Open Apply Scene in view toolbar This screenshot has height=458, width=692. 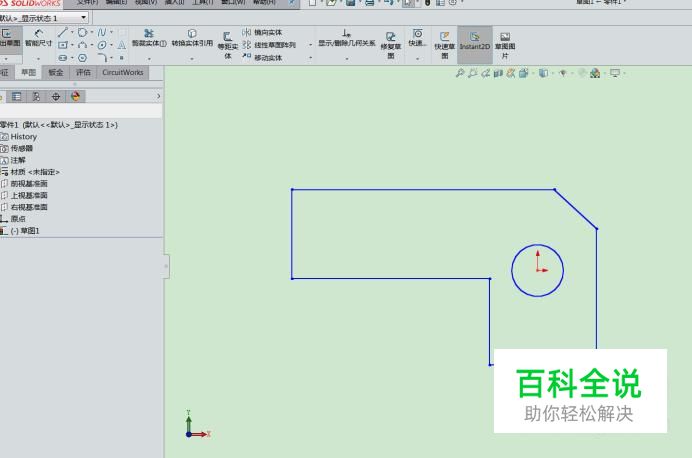594,73
